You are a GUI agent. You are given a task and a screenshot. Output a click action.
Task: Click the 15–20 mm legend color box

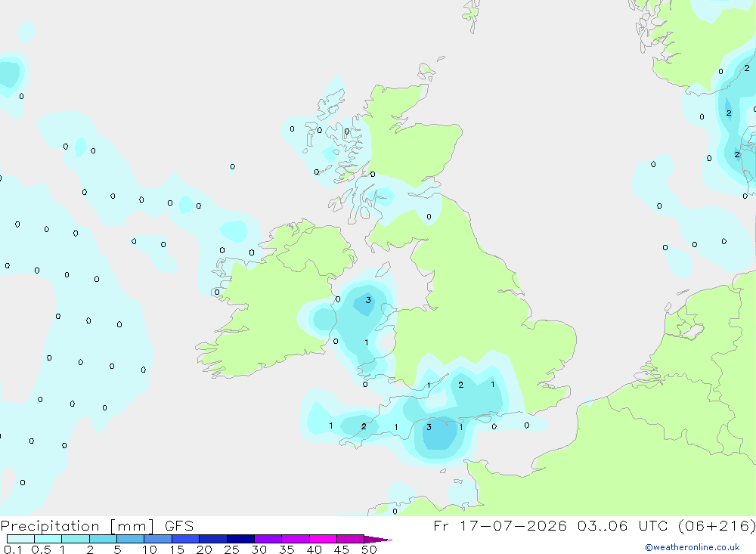[186, 539]
